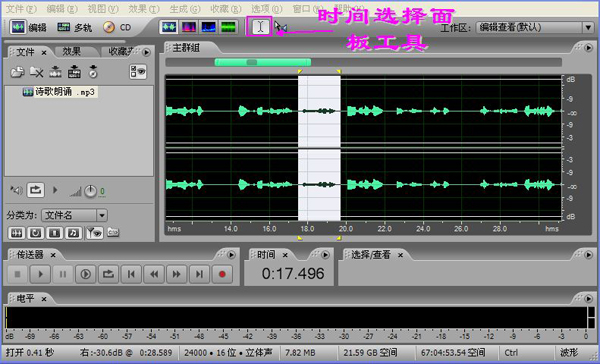
Task: Open the 主群组 panel options arrow menu
Action: [x=589, y=47]
